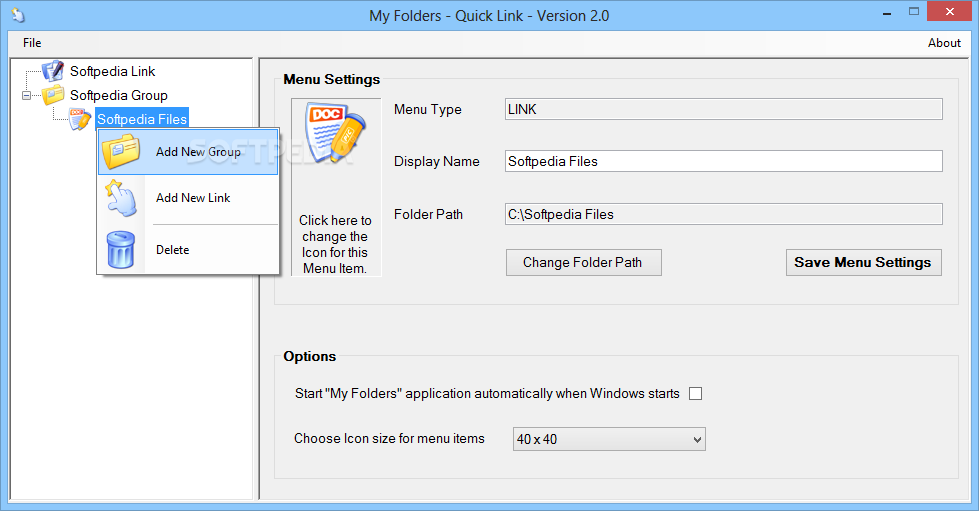Image resolution: width=979 pixels, height=511 pixels.
Task: Select the Softpedia Link tree item
Action: point(112,71)
